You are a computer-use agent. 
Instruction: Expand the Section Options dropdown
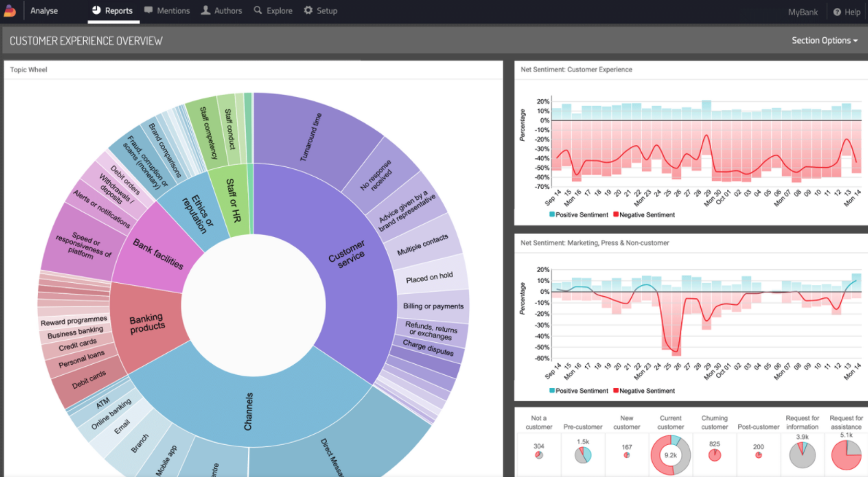(x=824, y=40)
